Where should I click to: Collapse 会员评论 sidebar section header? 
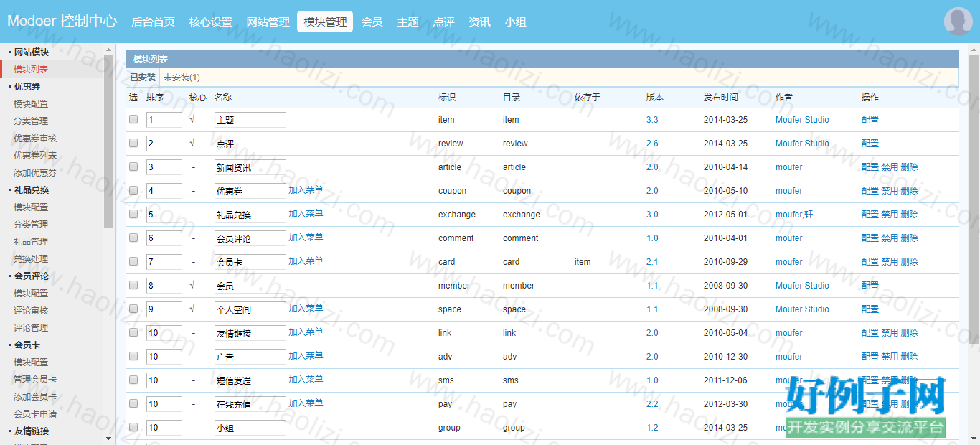[32, 276]
